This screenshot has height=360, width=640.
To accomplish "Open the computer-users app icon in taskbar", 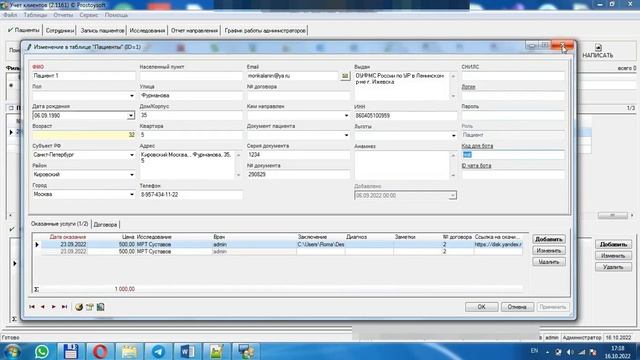I will click(246, 351).
